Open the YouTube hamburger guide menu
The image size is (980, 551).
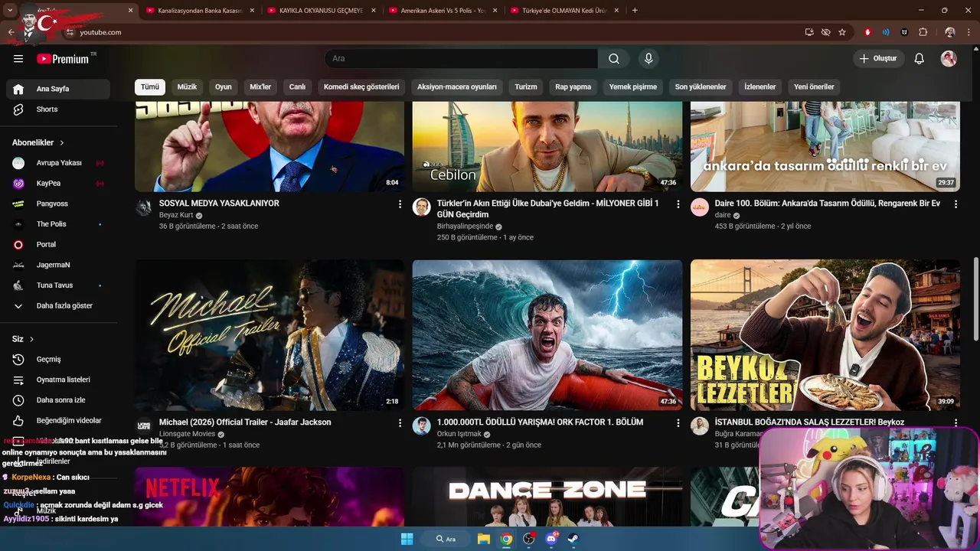(18, 59)
